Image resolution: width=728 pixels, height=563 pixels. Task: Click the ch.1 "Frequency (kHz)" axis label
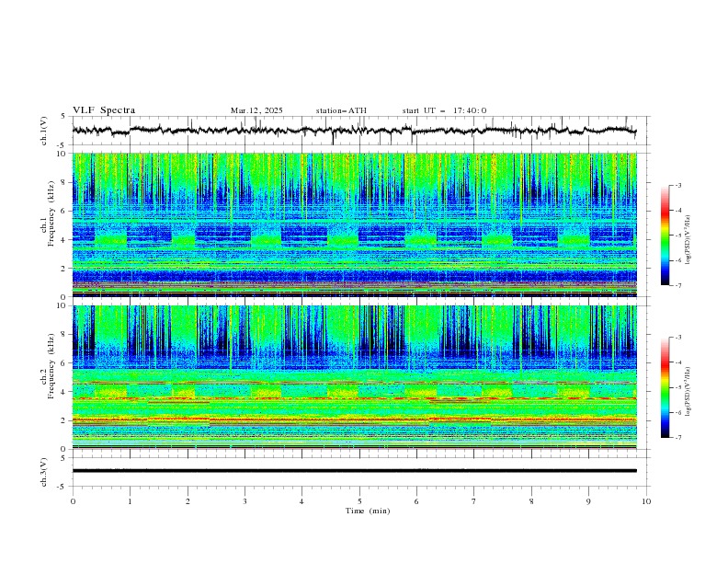[51, 213]
